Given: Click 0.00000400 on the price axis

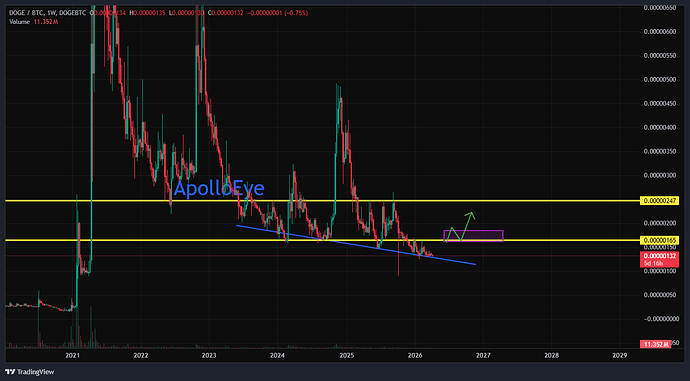Looking at the screenshot, I should pyautogui.click(x=660, y=128).
